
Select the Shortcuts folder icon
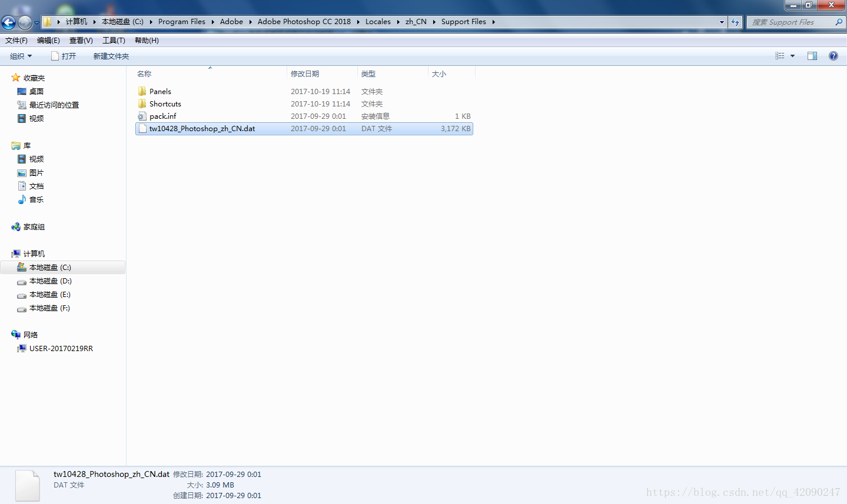point(142,104)
